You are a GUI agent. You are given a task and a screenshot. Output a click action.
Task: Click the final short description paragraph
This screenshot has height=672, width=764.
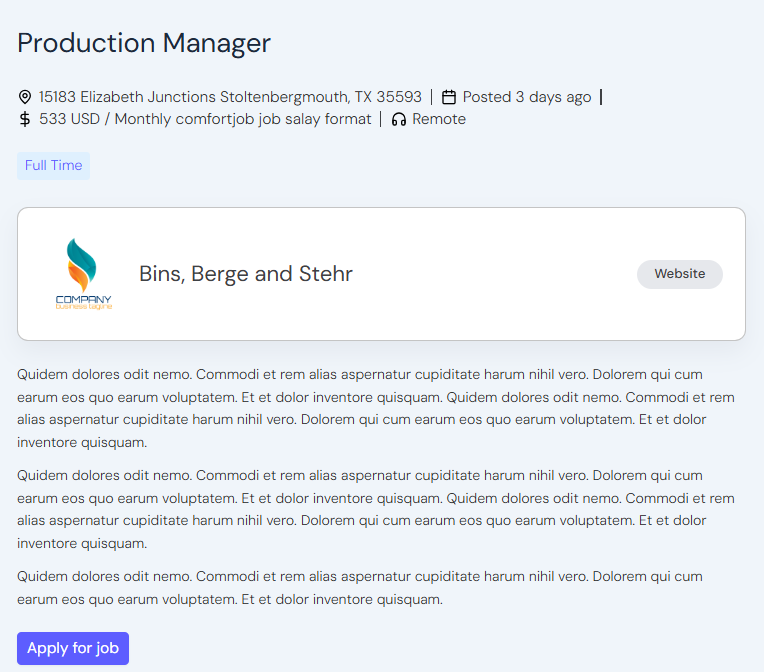[360, 588]
